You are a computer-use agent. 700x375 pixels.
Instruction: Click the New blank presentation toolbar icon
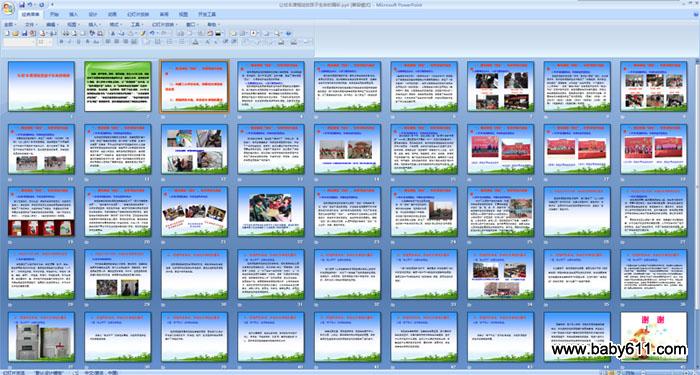[x=6, y=33]
